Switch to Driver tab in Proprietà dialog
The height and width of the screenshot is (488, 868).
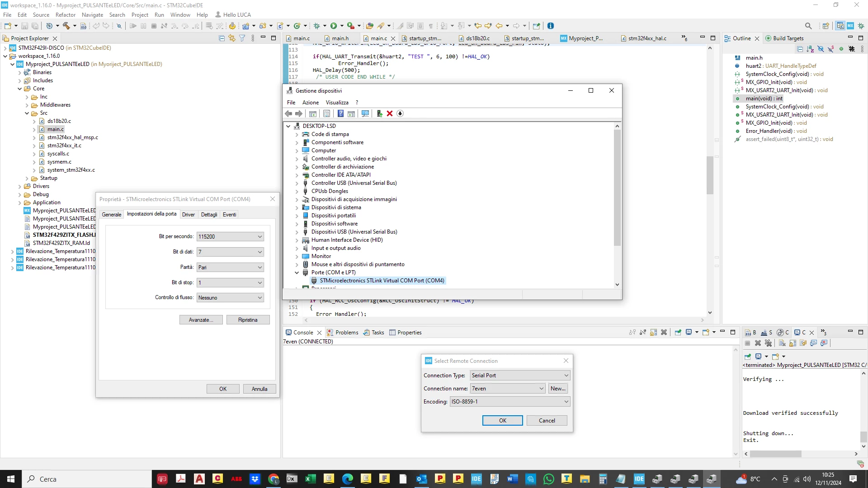[189, 215]
